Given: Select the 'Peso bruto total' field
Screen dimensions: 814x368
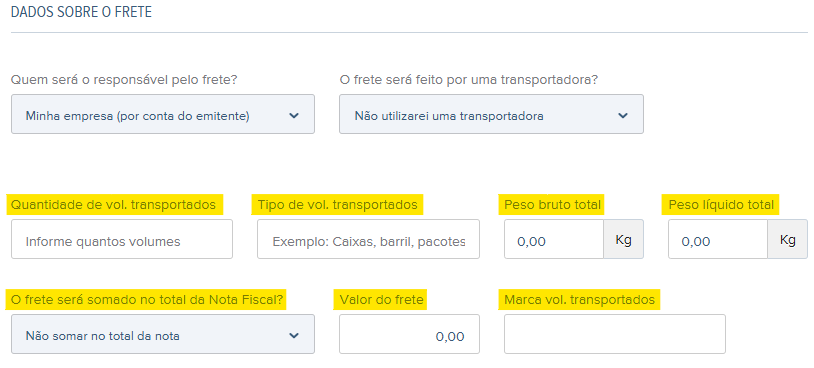Looking at the screenshot, I should pyautogui.click(x=554, y=239).
